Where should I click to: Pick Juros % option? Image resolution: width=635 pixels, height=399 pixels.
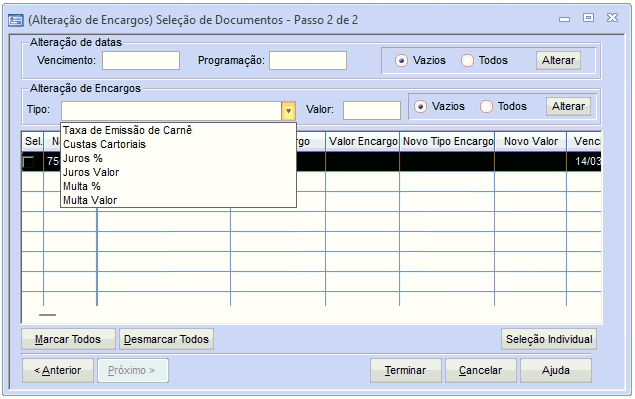point(178,158)
